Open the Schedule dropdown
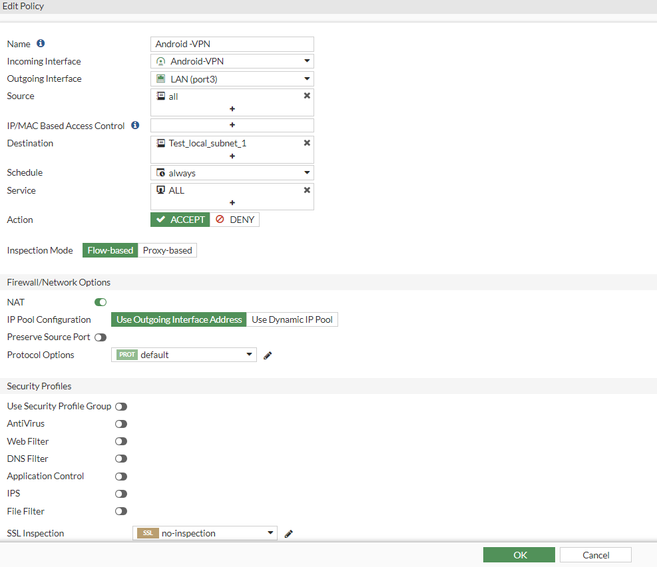Viewport: 657px width, 567px height. pyautogui.click(x=232, y=173)
